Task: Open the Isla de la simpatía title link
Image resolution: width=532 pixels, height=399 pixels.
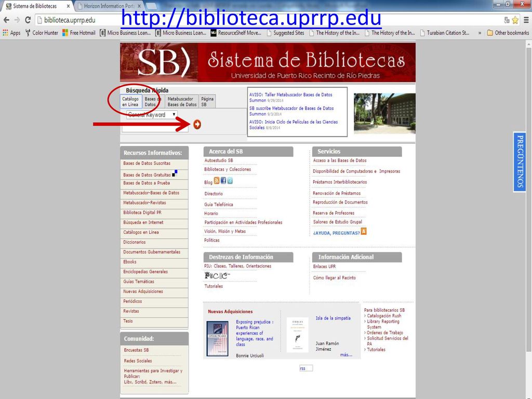Action: coord(333,318)
